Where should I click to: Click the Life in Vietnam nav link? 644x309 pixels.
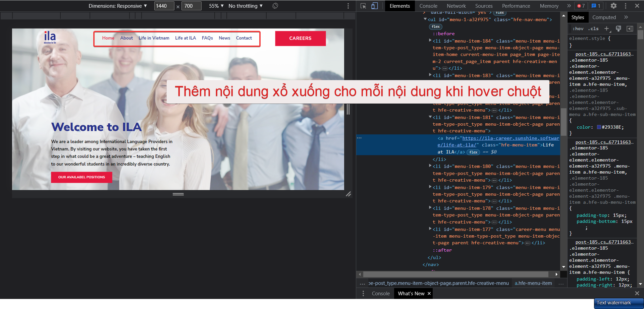click(154, 38)
